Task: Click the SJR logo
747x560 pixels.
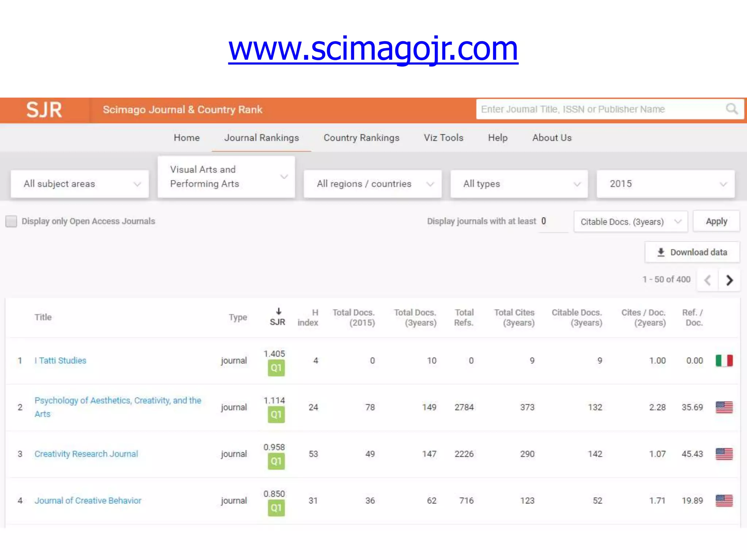Action: click(44, 110)
